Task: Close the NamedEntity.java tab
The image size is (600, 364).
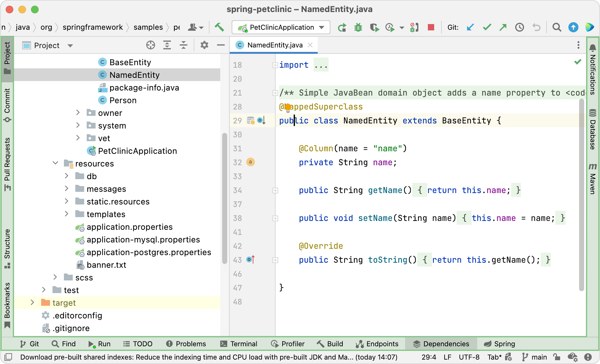Action: [310, 45]
